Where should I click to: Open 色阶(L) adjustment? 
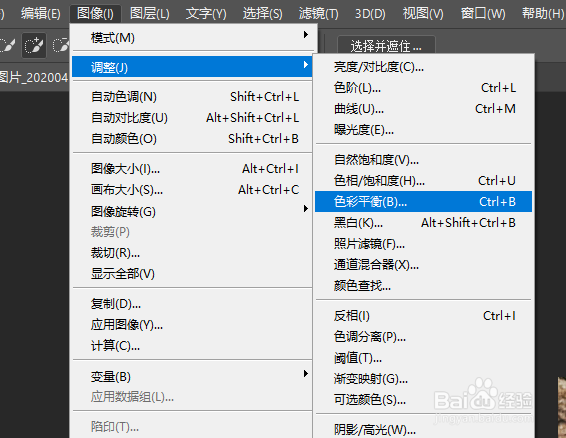pyautogui.click(x=423, y=88)
